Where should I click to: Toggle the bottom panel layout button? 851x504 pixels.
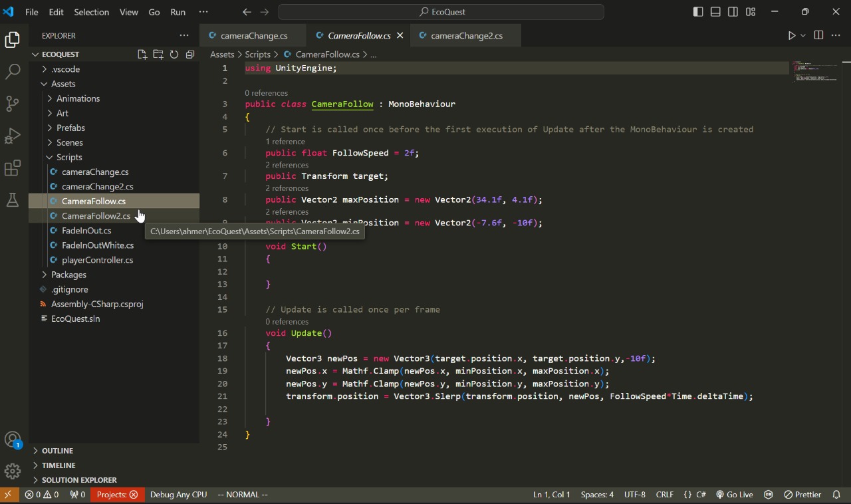click(715, 12)
